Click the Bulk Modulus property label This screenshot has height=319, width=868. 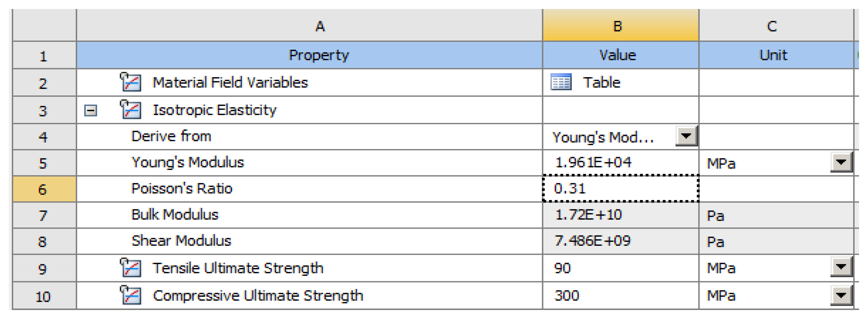click(x=175, y=215)
